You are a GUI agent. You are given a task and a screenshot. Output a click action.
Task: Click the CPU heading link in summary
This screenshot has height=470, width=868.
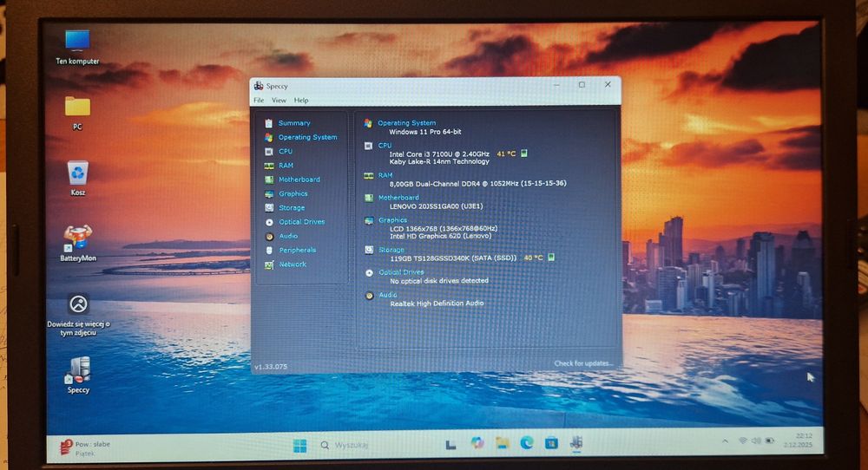tap(385, 146)
